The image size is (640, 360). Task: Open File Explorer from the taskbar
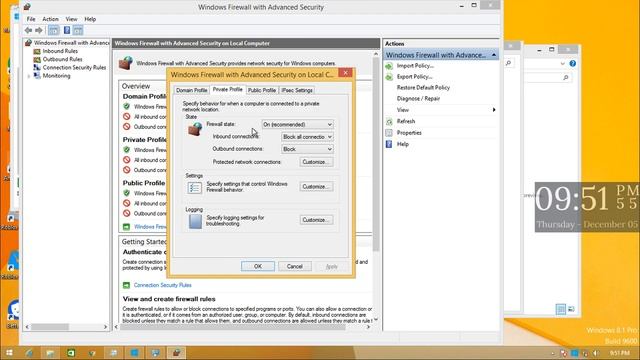50,353
